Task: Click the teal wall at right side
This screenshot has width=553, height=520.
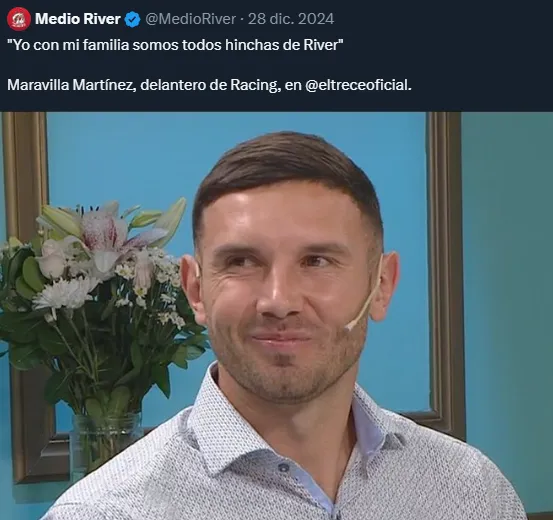Action: point(507,282)
